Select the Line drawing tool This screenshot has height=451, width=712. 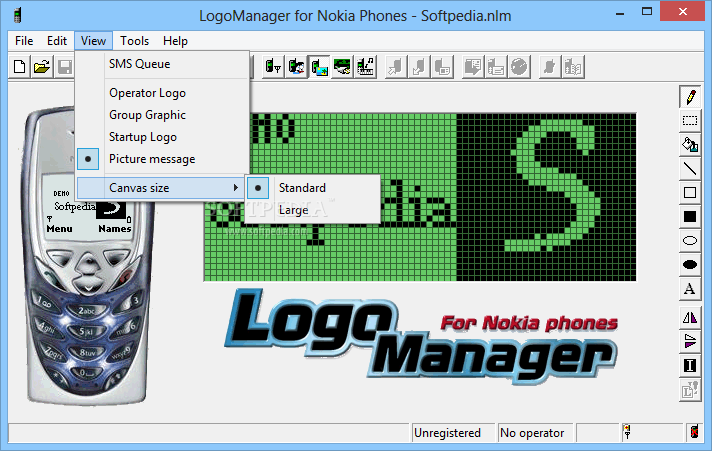[690, 169]
